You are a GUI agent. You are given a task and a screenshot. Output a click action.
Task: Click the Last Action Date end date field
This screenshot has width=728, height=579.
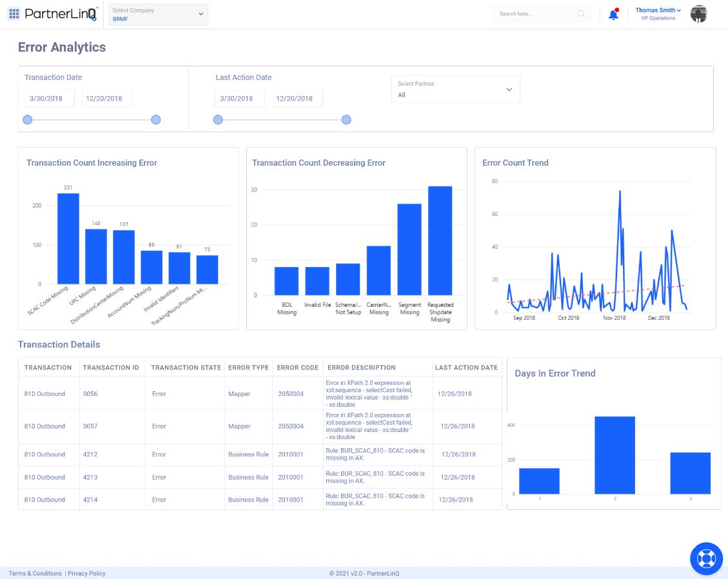(297, 99)
